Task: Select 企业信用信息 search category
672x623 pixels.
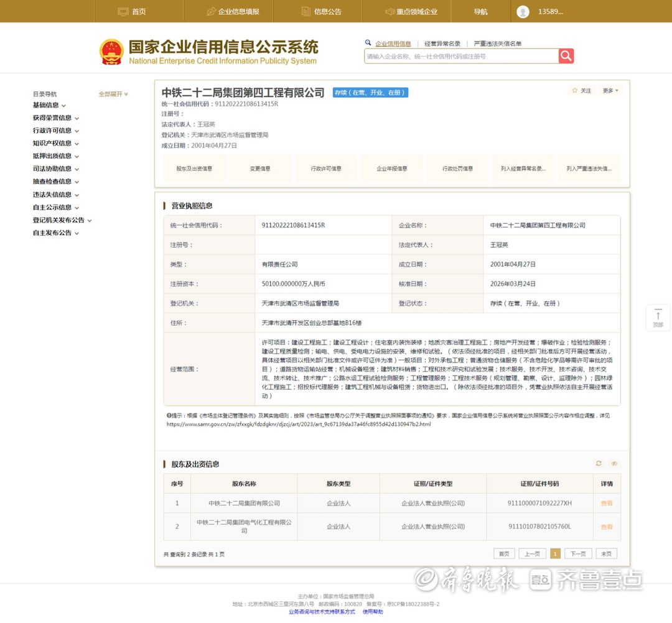Action: [x=393, y=44]
